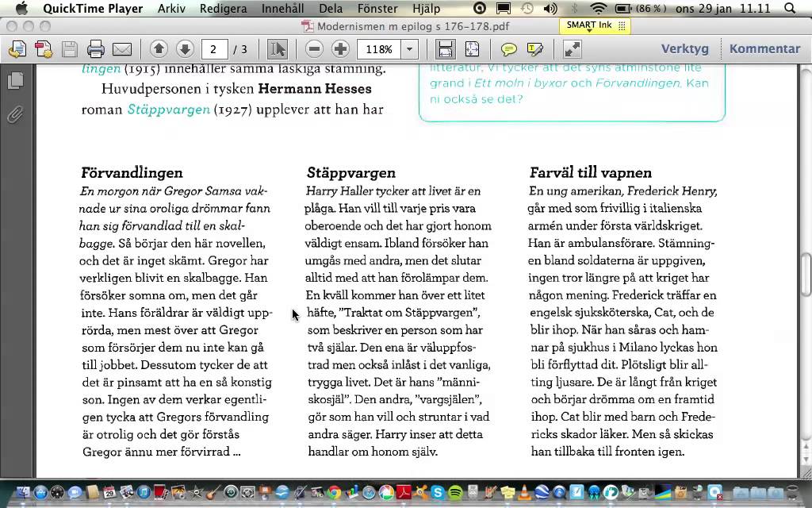Open the Apple menu
Image resolution: width=812 pixels, height=508 pixels.
click(x=21, y=8)
